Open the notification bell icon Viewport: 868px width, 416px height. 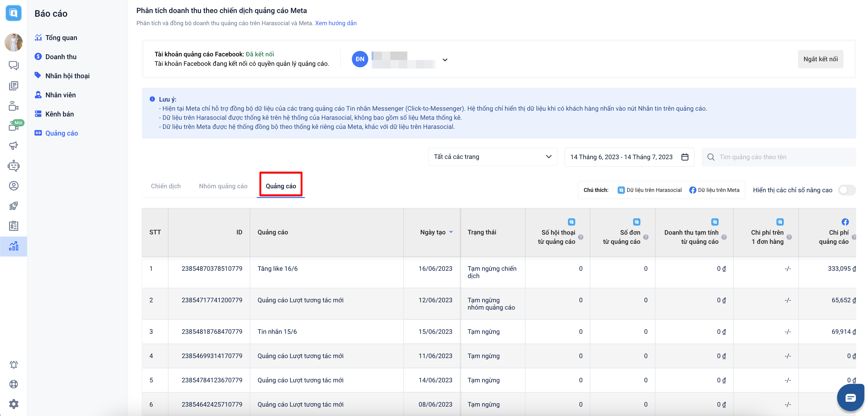tap(13, 364)
